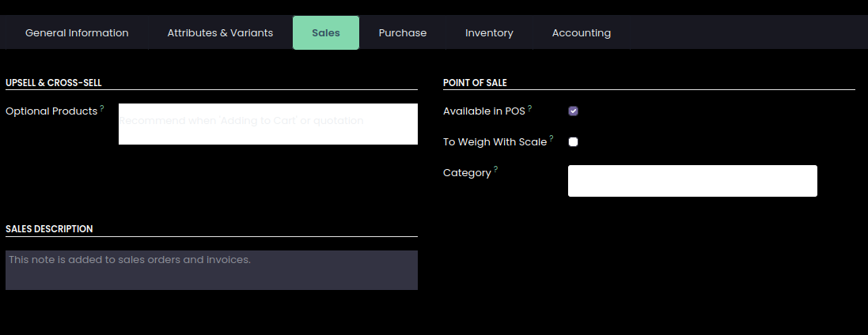
Task: Enable the To Weigh With Scale checkbox
Action: 574,142
